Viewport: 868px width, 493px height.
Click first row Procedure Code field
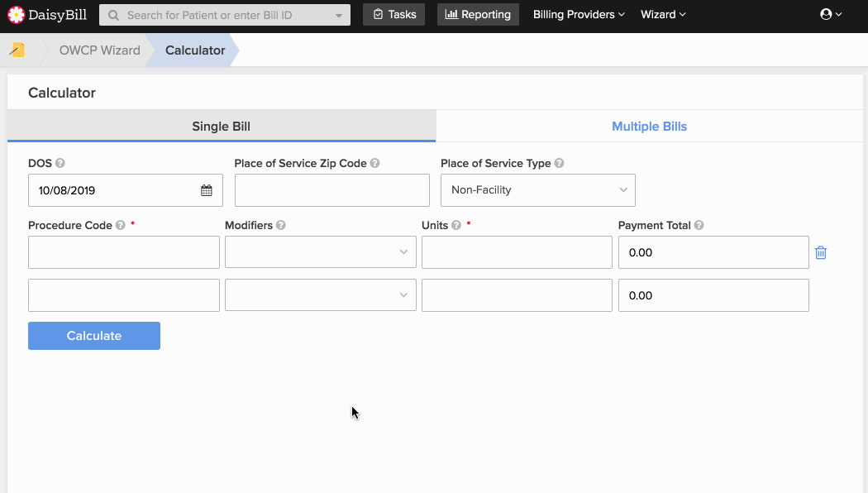[124, 252]
